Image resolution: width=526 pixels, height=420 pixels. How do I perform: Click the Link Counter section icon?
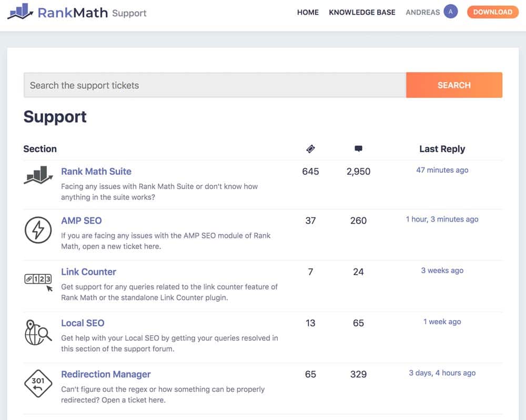point(38,282)
